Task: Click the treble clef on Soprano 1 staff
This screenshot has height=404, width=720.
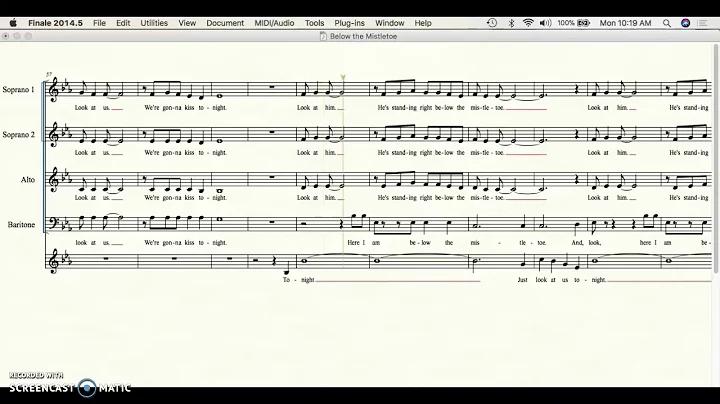Action: (x=54, y=90)
